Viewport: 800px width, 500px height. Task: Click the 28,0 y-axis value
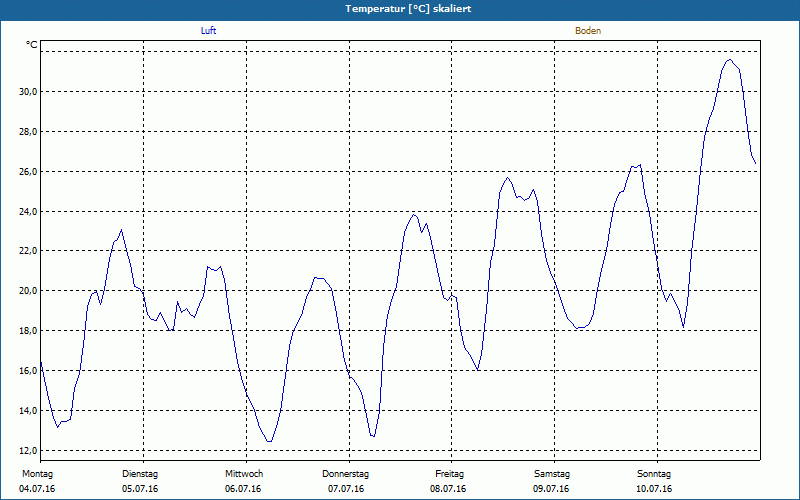click(29, 132)
